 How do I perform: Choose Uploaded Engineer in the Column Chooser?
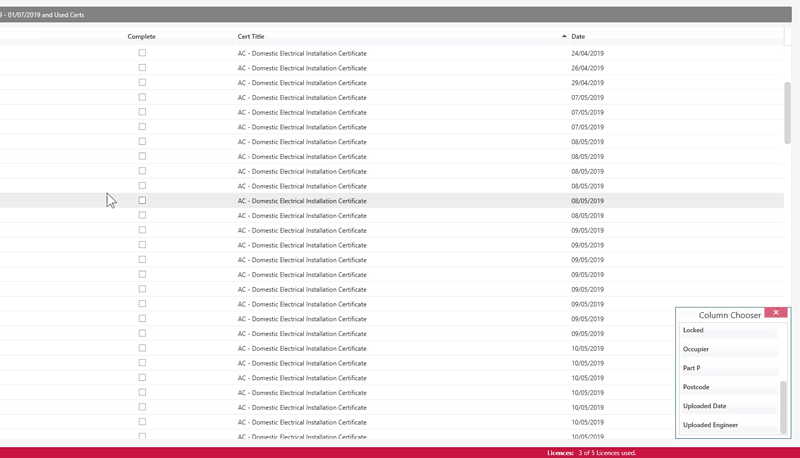click(x=711, y=425)
